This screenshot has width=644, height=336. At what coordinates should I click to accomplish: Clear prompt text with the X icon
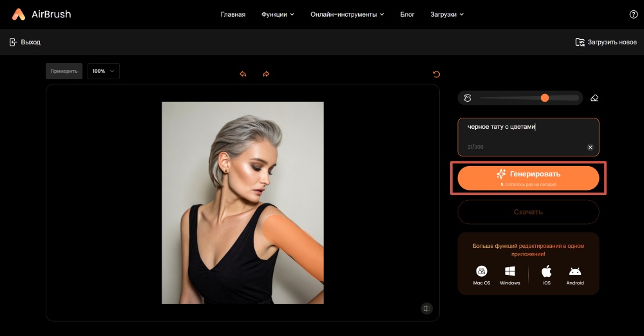click(590, 147)
